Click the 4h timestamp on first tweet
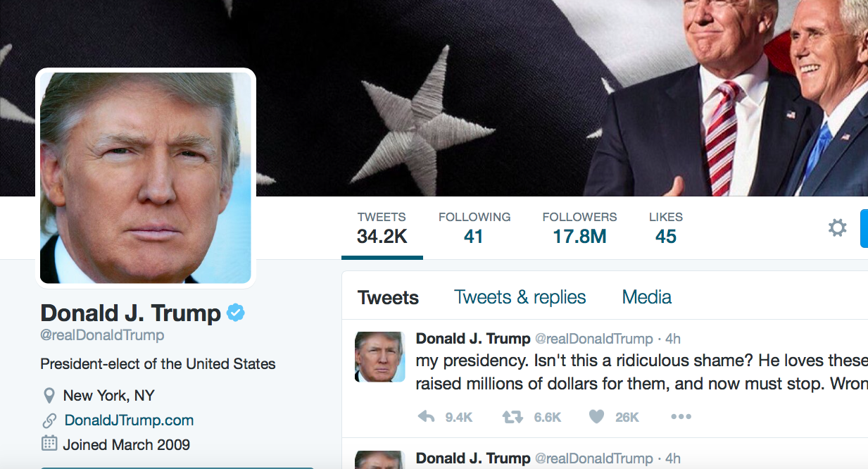 click(672, 339)
